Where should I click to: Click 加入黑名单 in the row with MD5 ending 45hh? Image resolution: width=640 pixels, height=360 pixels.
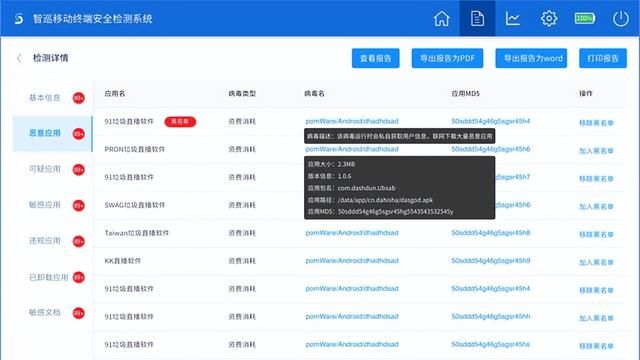[596, 318]
